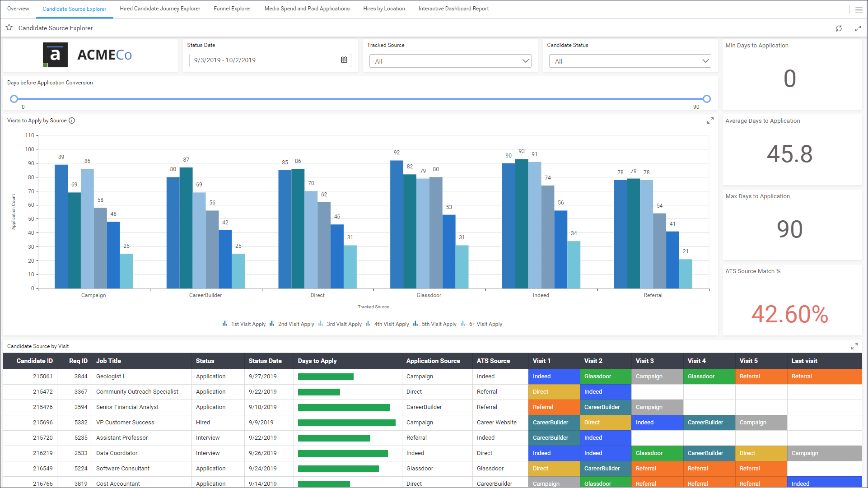868x488 pixels.
Task: Click the favorite star icon
Action: click(9, 28)
